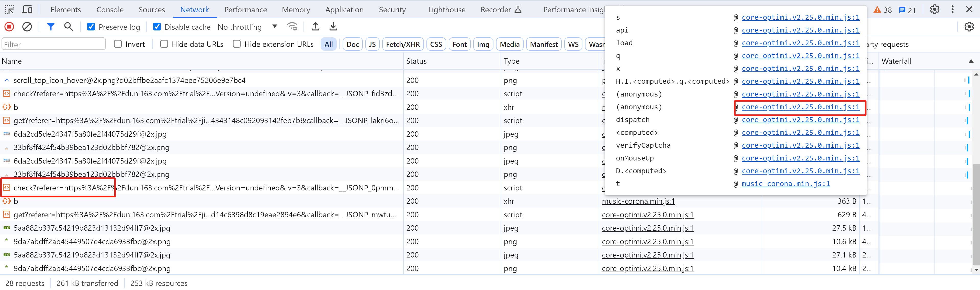Filter requests by Manifest type
Screen dimensions: 980x290
[x=544, y=45]
